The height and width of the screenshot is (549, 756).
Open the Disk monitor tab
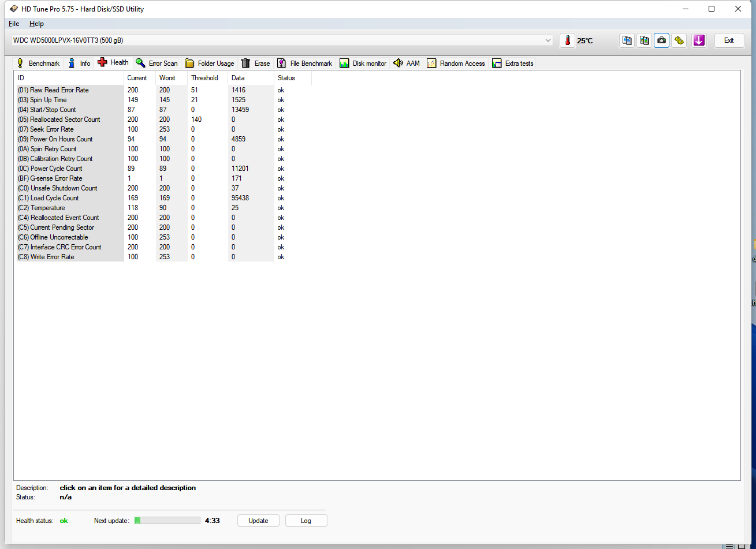(x=363, y=64)
